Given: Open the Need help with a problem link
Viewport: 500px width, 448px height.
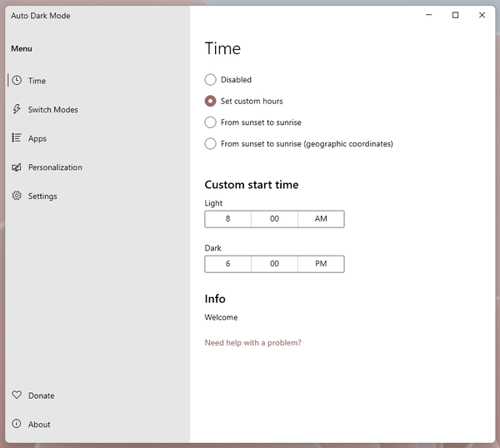Looking at the screenshot, I should click(x=252, y=343).
